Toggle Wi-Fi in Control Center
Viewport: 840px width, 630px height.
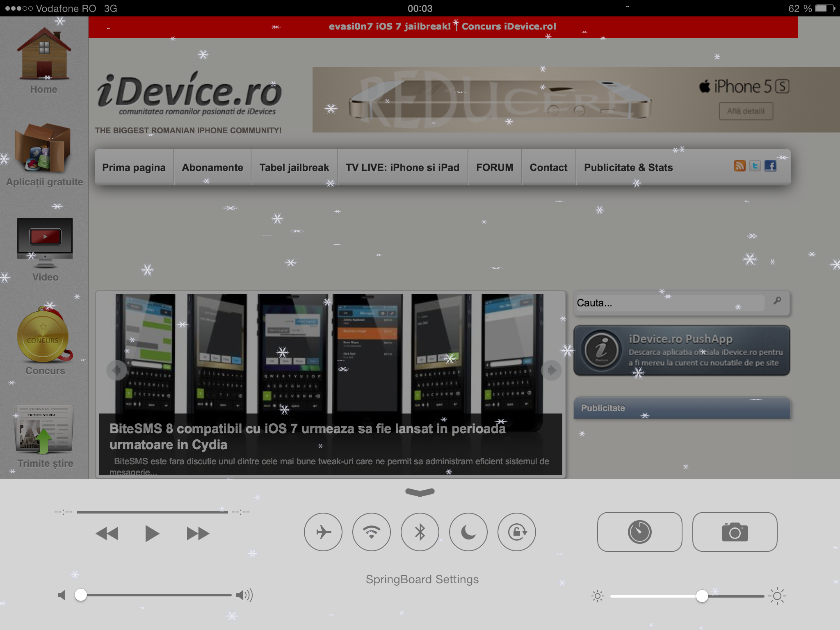click(372, 532)
